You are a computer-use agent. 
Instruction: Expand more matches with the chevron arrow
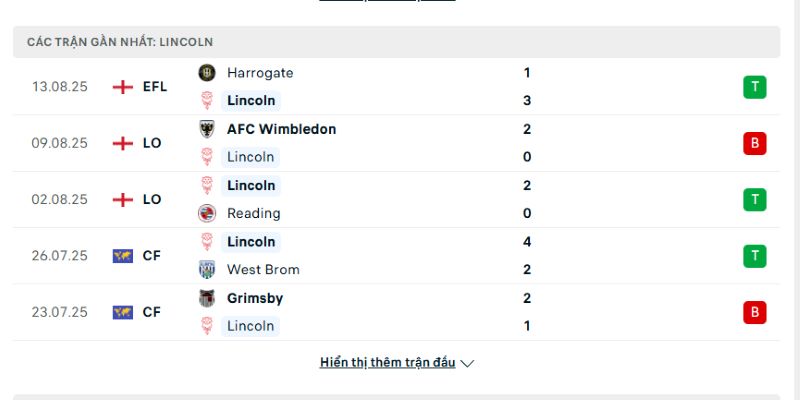467,363
